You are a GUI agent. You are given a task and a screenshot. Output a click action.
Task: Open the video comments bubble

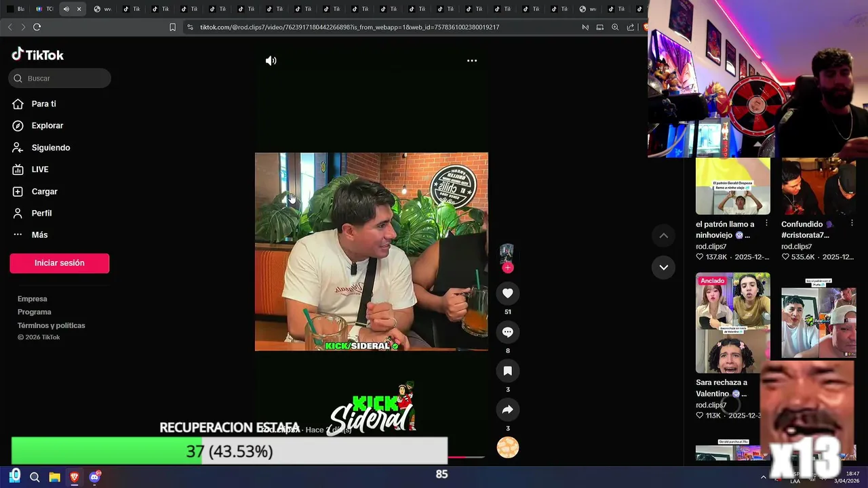(x=507, y=332)
